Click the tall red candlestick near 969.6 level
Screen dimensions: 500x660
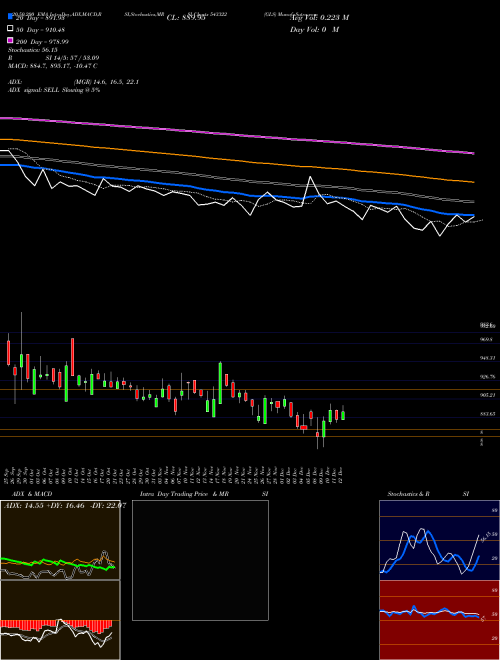point(72,357)
